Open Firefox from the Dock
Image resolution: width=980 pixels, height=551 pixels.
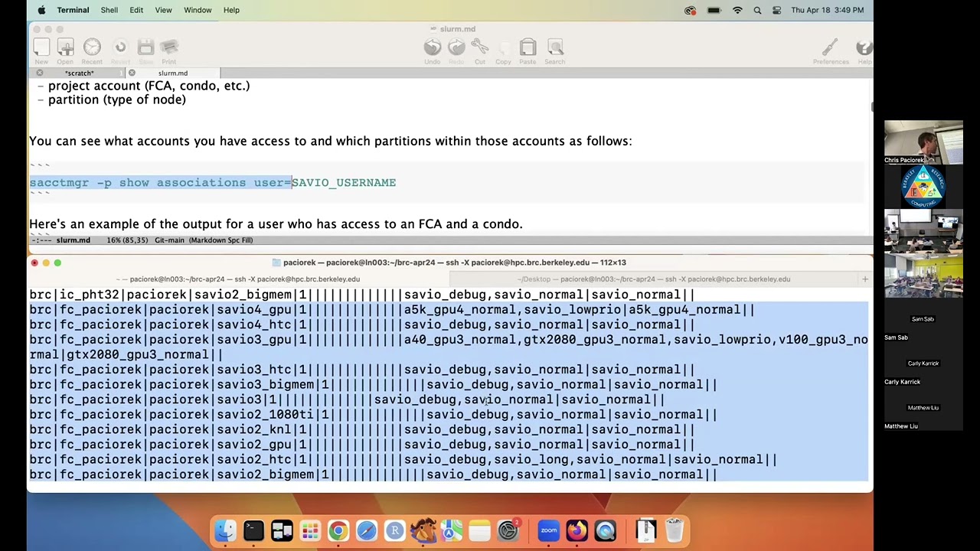[x=577, y=530]
